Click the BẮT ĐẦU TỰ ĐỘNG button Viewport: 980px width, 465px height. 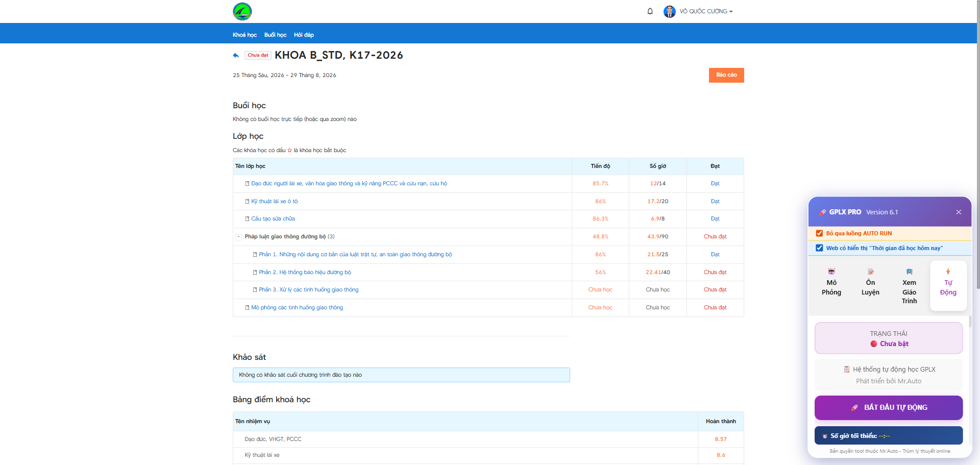(x=888, y=407)
